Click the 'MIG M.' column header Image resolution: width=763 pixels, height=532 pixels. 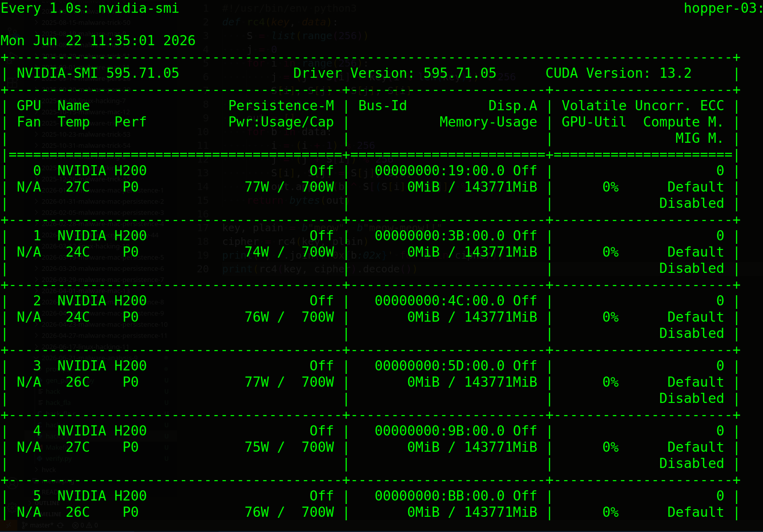pos(700,138)
